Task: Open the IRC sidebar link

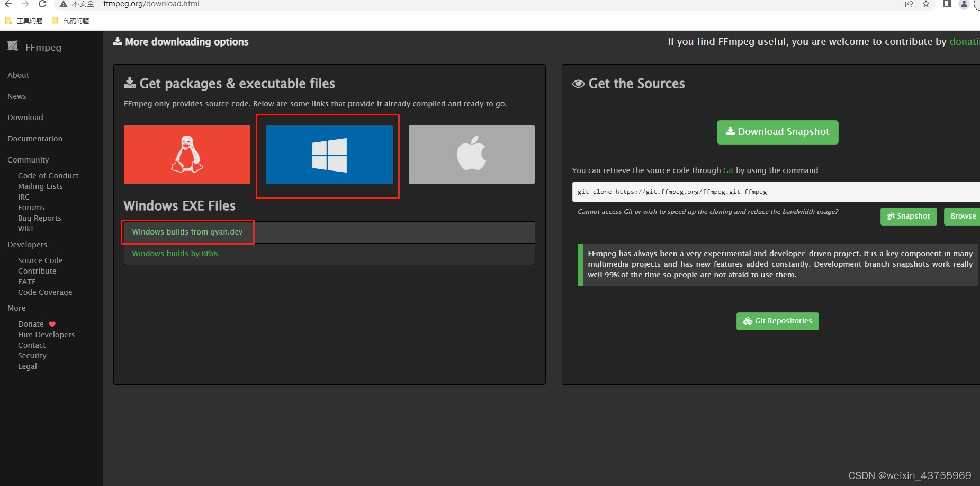Action: 24,197
